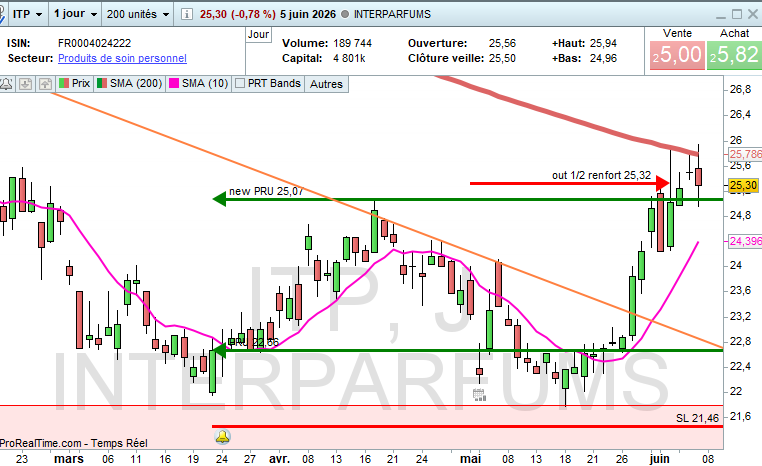Click the 22 price scale label
Viewport: 762px width, 466px height.
pos(736,391)
